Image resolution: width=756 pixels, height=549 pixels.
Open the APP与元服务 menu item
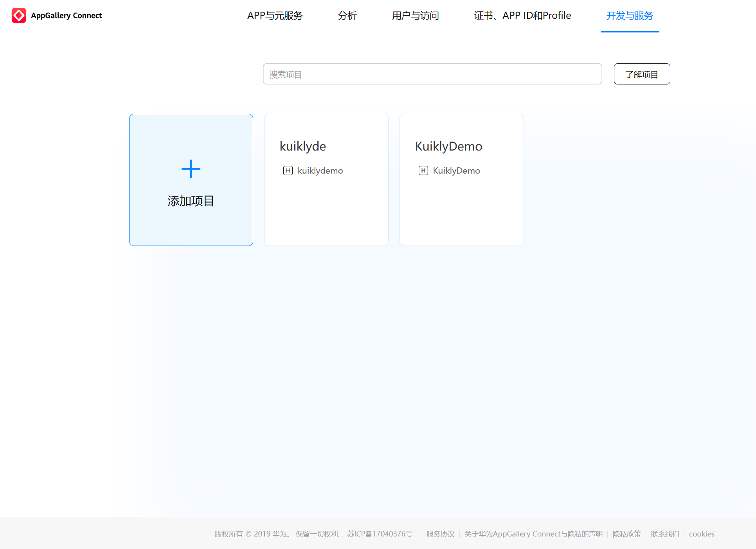275,16
